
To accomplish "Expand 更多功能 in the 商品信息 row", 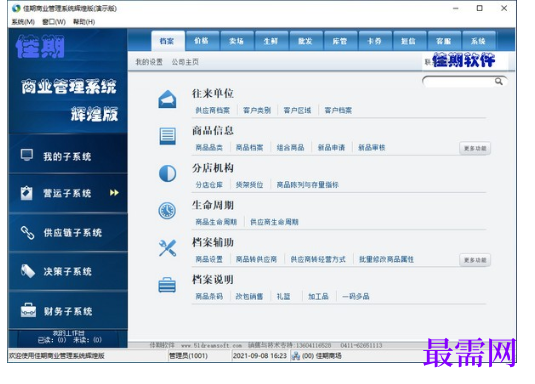I will [475, 148].
